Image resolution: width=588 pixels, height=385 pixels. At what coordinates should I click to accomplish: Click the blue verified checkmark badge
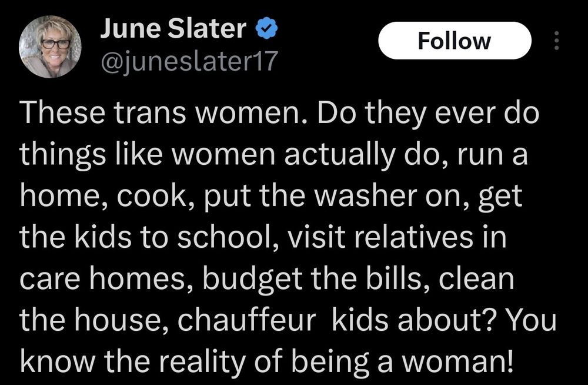coord(266,28)
